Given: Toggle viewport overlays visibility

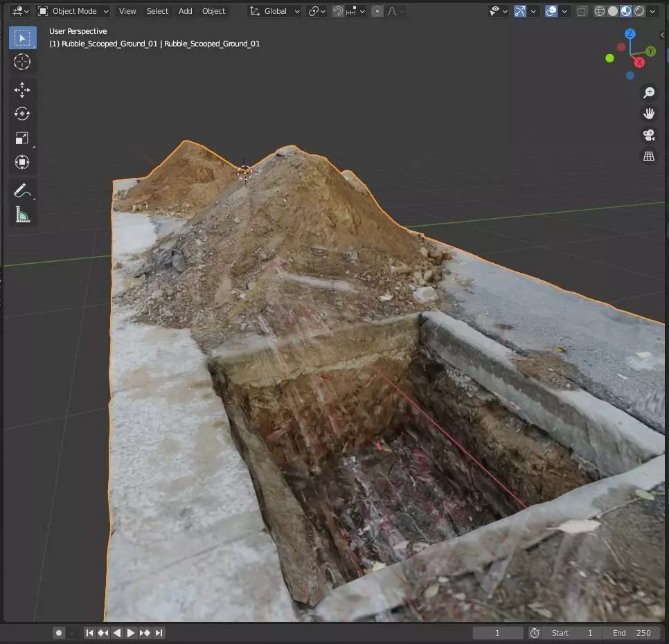Looking at the screenshot, I should tap(551, 11).
